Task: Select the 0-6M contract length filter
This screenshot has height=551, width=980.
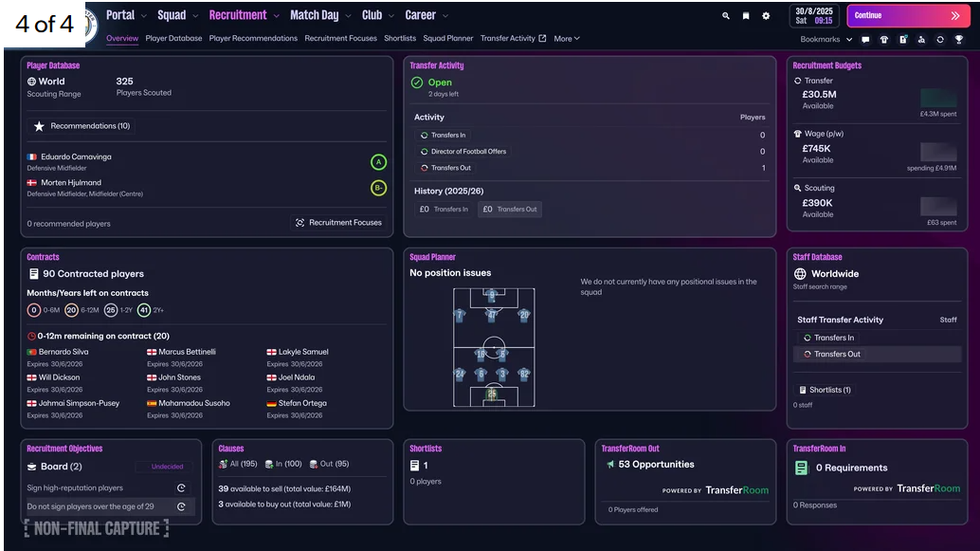Action: click(44, 310)
